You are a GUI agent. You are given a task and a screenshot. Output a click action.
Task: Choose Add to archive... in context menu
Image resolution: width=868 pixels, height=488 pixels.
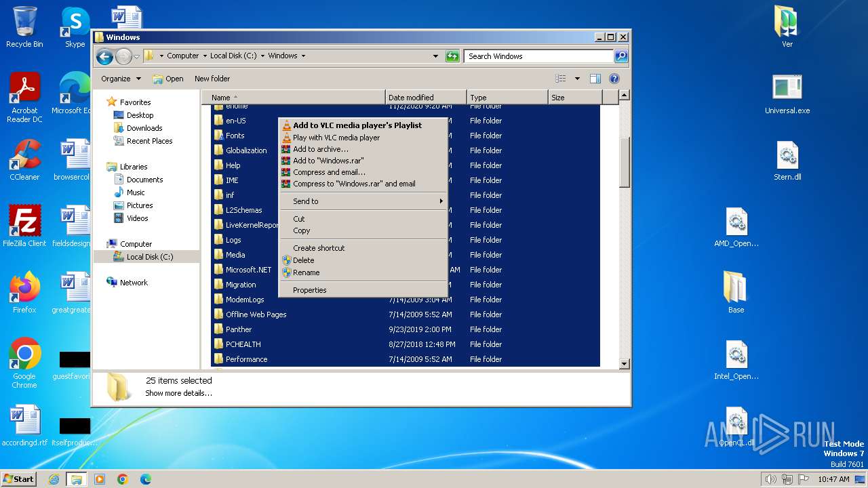click(363, 149)
